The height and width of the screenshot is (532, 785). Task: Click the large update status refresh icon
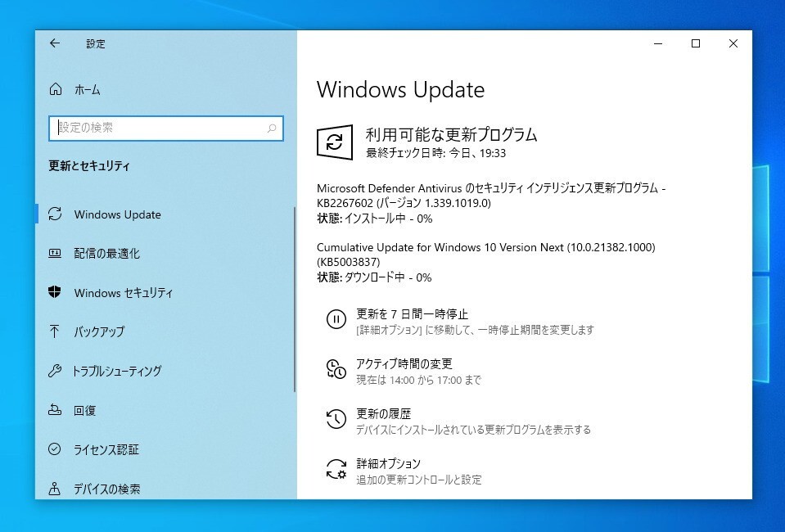pyautogui.click(x=335, y=142)
